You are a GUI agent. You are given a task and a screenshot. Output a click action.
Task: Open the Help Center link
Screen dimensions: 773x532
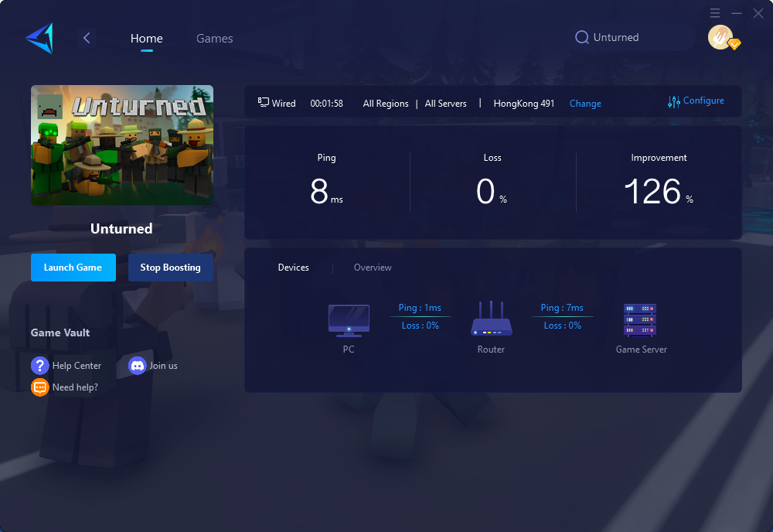pyautogui.click(x=77, y=366)
